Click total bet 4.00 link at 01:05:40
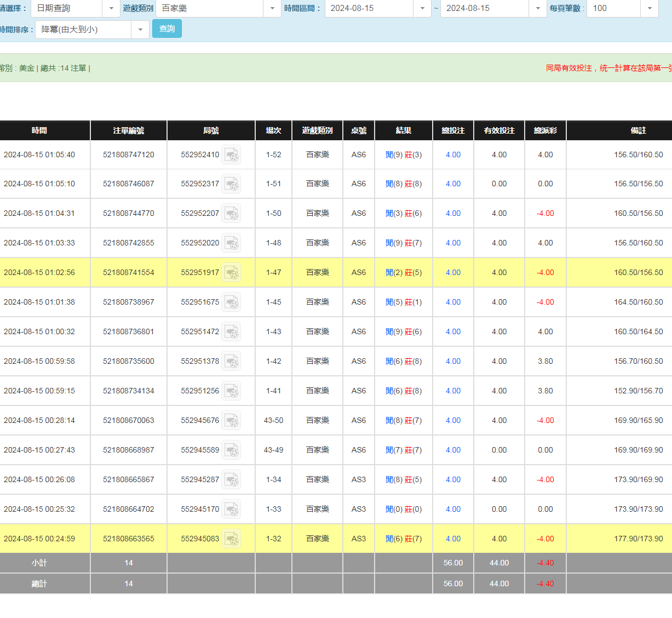The width and height of the screenshot is (672, 618). coord(453,155)
